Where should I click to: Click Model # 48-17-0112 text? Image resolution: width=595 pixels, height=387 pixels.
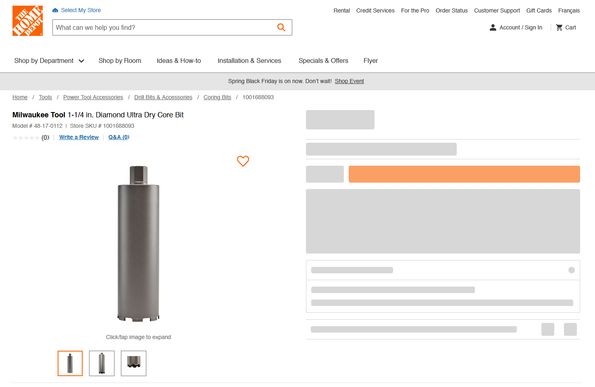37,126
